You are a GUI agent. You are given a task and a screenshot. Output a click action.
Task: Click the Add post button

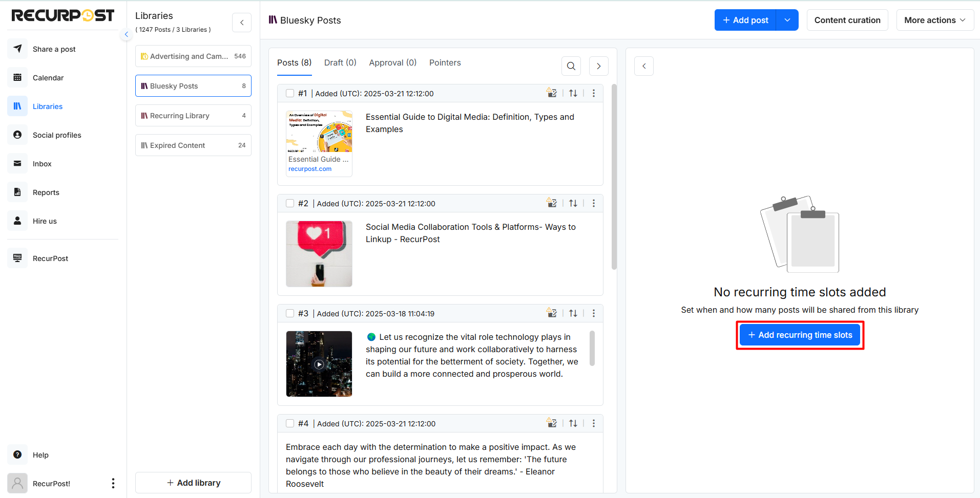coord(745,20)
